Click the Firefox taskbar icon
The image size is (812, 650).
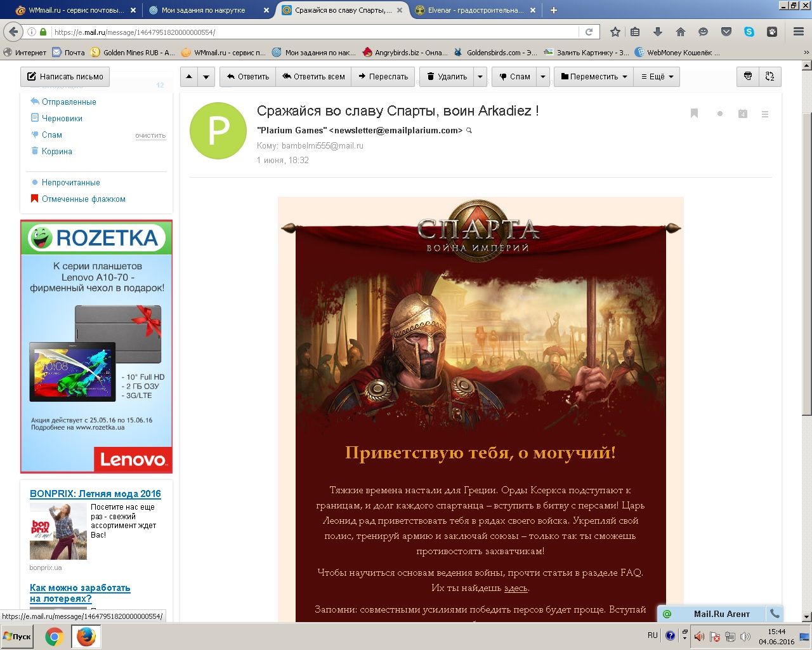coord(86,636)
